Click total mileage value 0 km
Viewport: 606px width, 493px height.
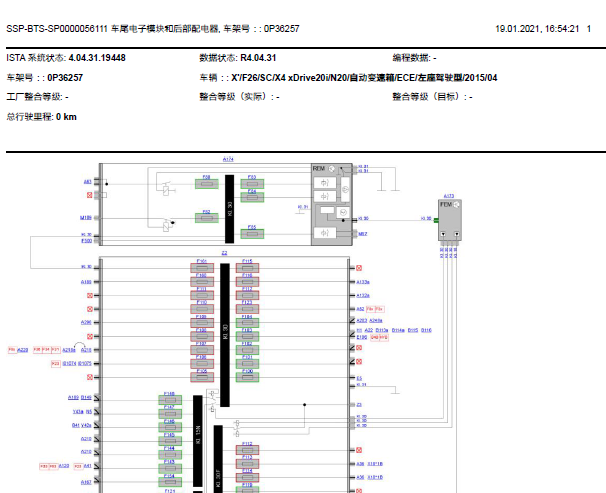click(x=66, y=117)
